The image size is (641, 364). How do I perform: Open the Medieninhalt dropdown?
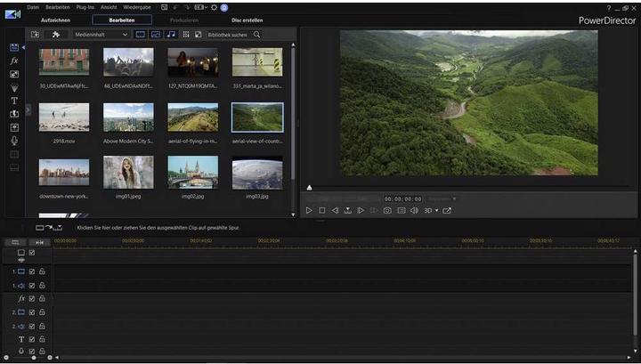click(101, 35)
